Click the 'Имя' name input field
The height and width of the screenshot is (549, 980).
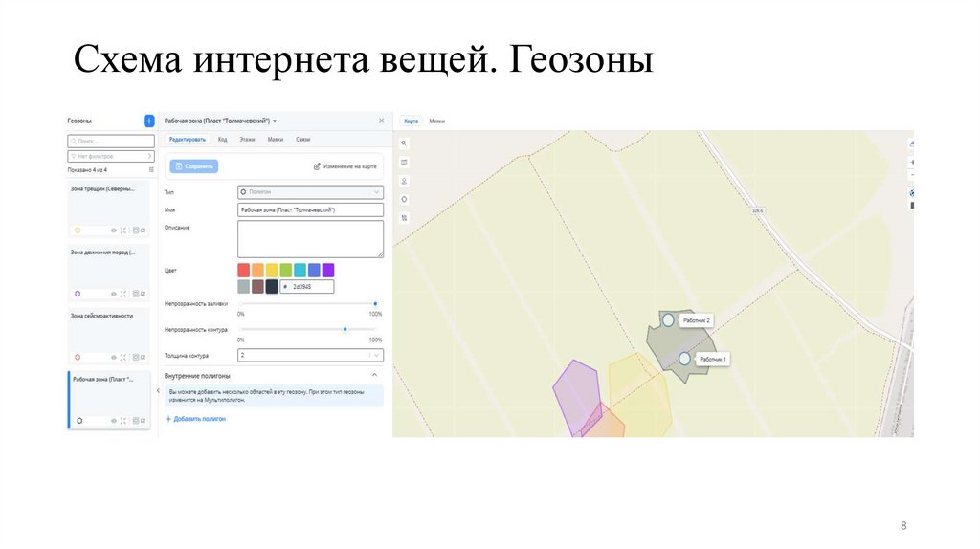(310, 209)
